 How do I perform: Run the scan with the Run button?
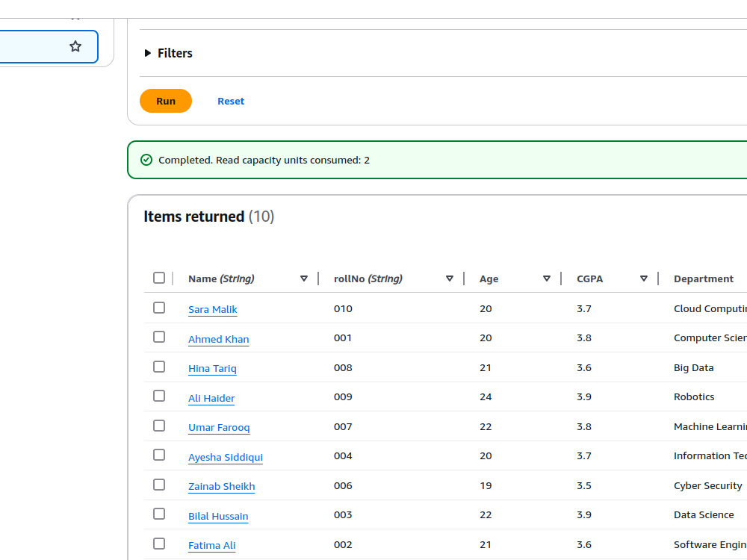pyautogui.click(x=166, y=101)
